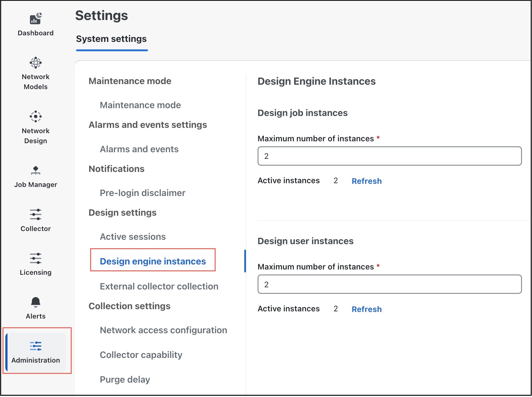
Task: Open Network access configuration
Action: [x=163, y=330]
